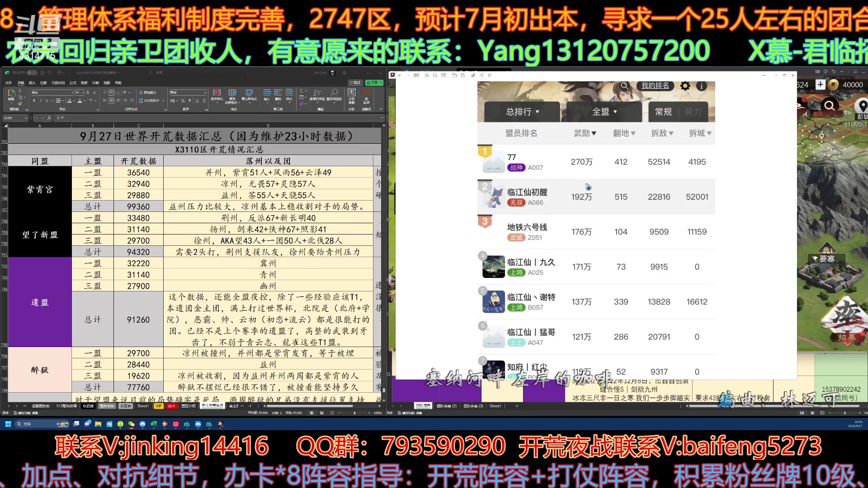Undo the last action in Excel
Image resolution: width=868 pixels, height=488 pixels.
49,73
